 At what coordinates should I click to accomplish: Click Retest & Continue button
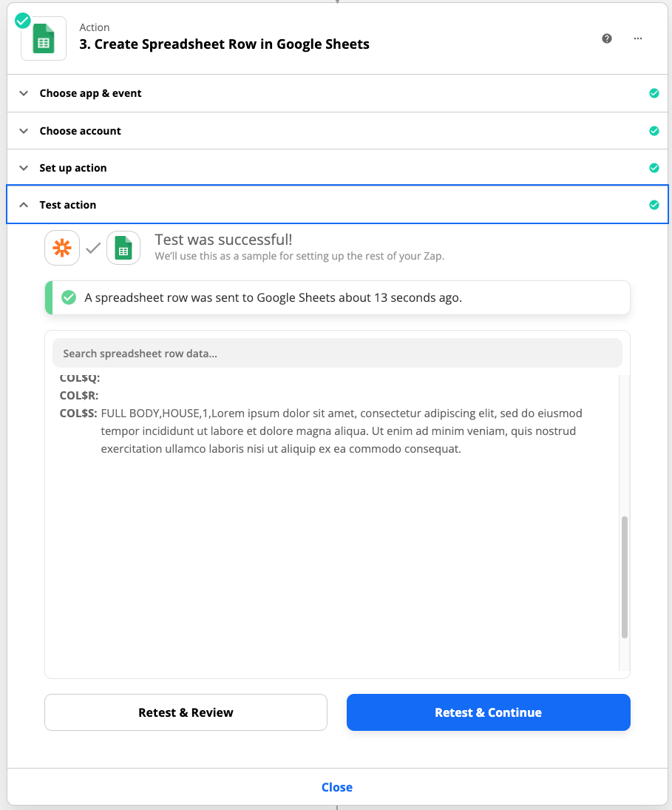(x=488, y=712)
